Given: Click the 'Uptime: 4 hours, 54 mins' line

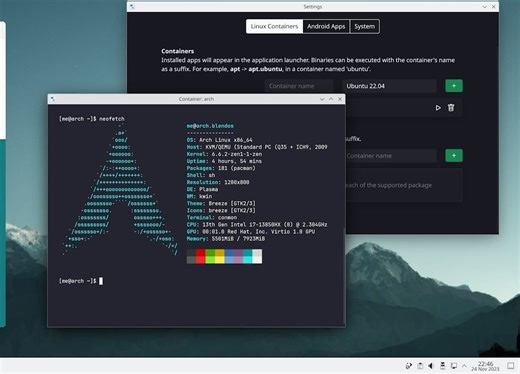Looking at the screenshot, I should 224,161.
